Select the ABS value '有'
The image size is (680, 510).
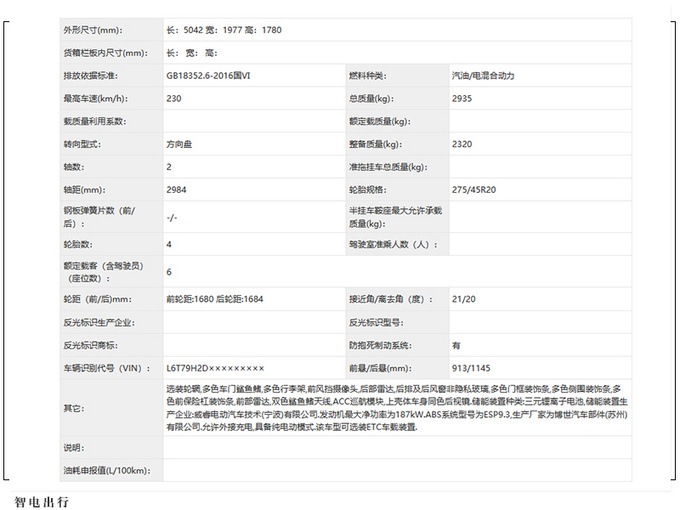456,346
